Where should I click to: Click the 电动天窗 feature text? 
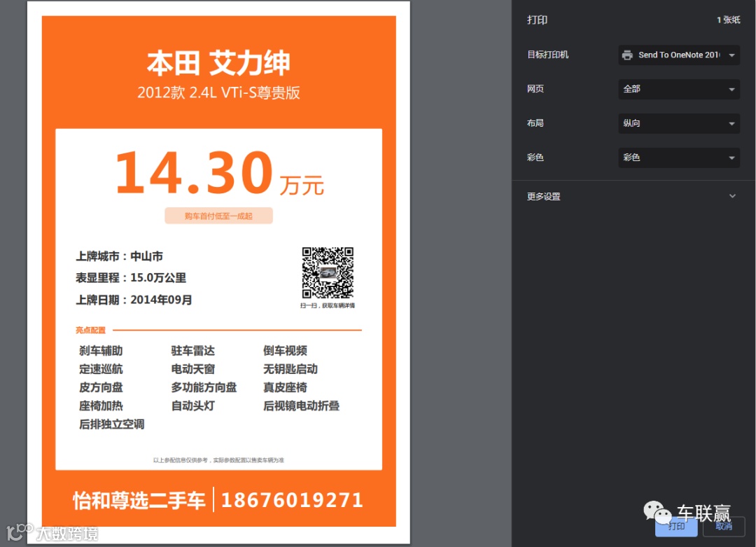(x=193, y=369)
